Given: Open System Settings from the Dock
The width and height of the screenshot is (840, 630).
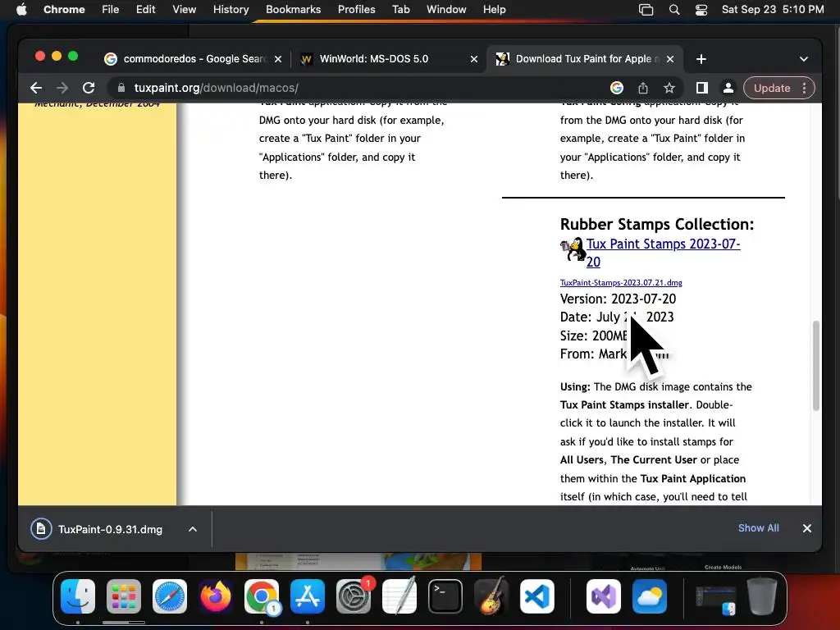Looking at the screenshot, I should pyautogui.click(x=354, y=596).
